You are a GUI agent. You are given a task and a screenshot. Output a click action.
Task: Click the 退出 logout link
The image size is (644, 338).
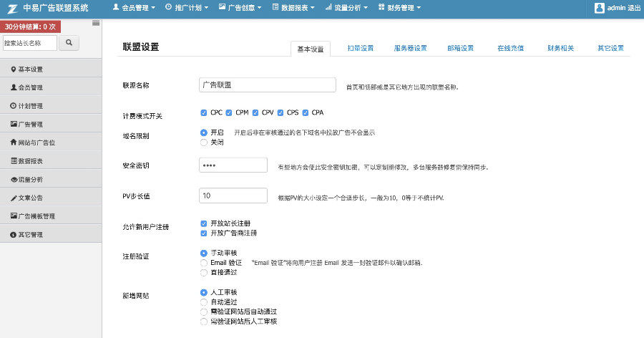(634, 8)
